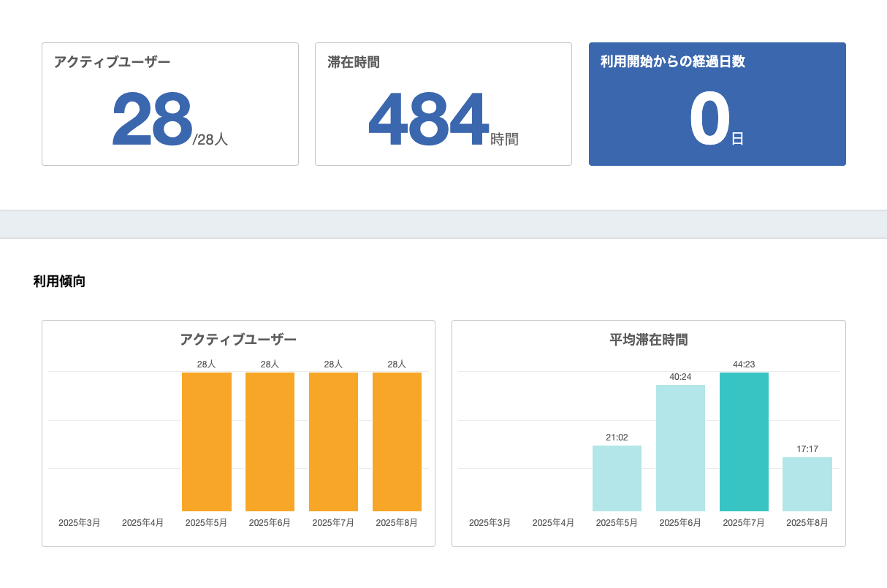The width and height of the screenshot is (887, 588).
Task: Click the 17:17 value label
Action: point(807,449)
